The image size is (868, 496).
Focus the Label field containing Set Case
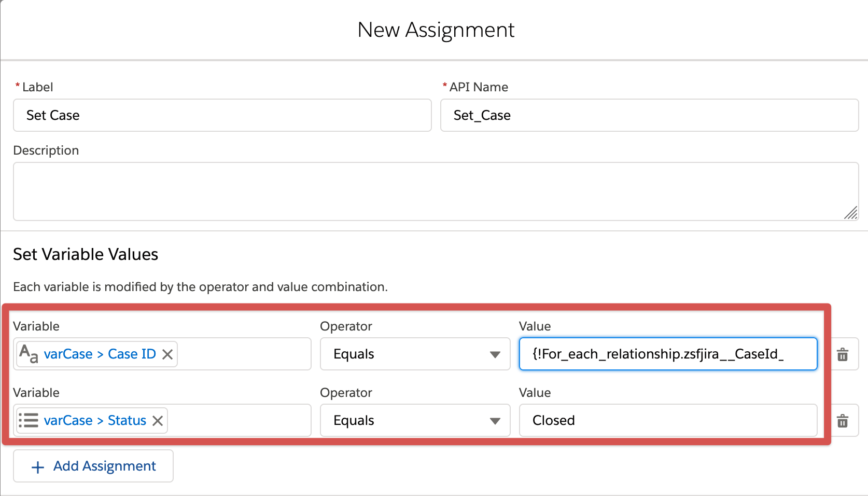point(222,115)
